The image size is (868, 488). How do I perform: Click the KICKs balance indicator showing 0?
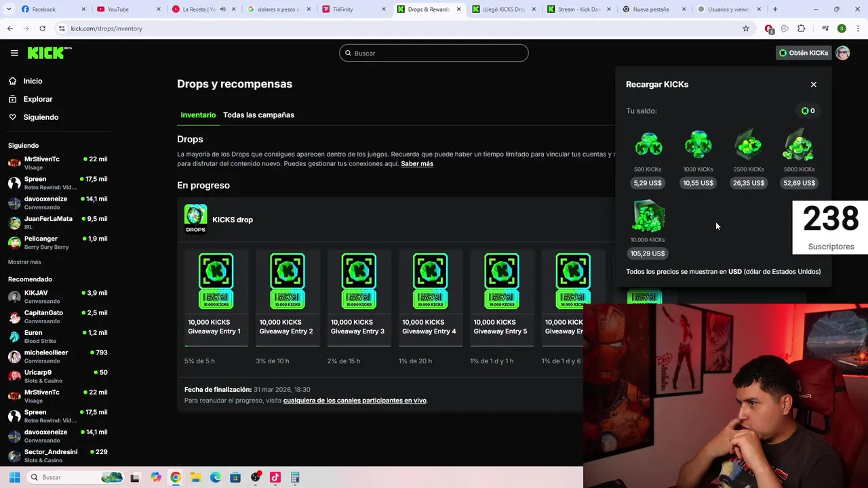pyautogui.click(x=808, y=110)
